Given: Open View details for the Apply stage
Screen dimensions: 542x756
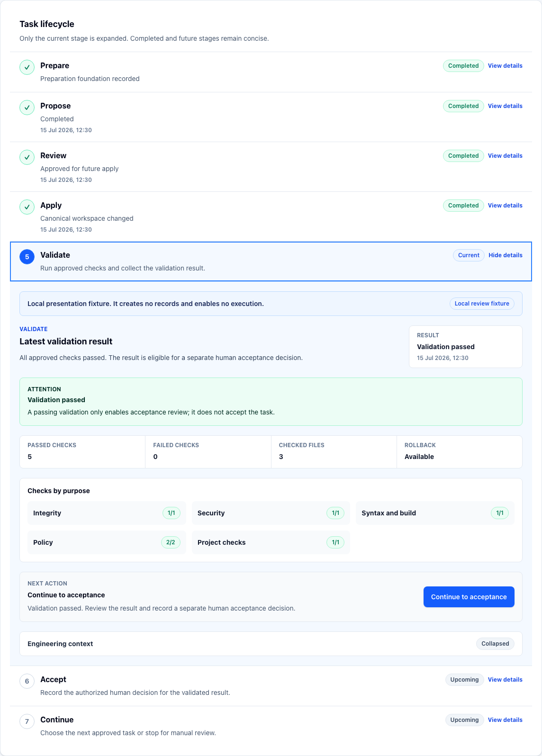Looking at the screenshot, I should coord(505,206).
